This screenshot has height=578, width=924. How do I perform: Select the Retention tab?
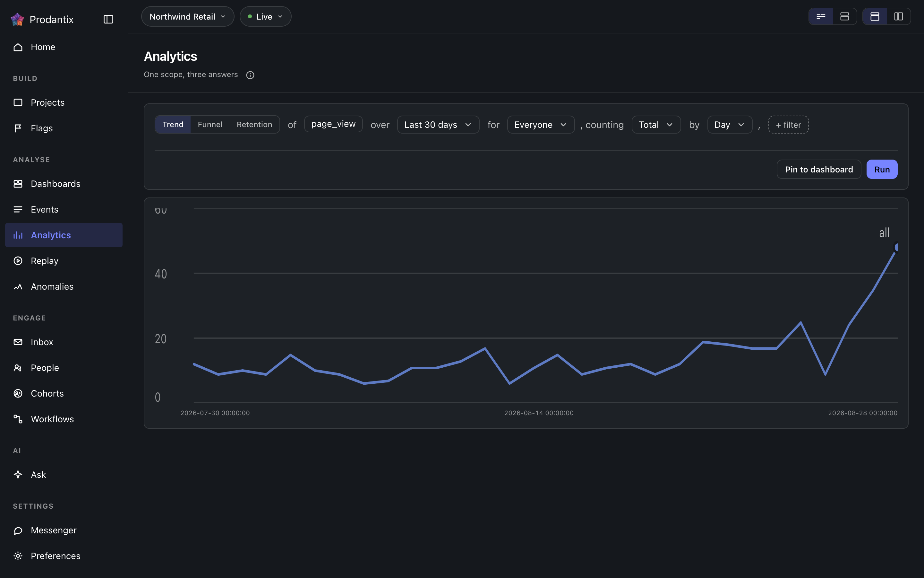point(254,125)
